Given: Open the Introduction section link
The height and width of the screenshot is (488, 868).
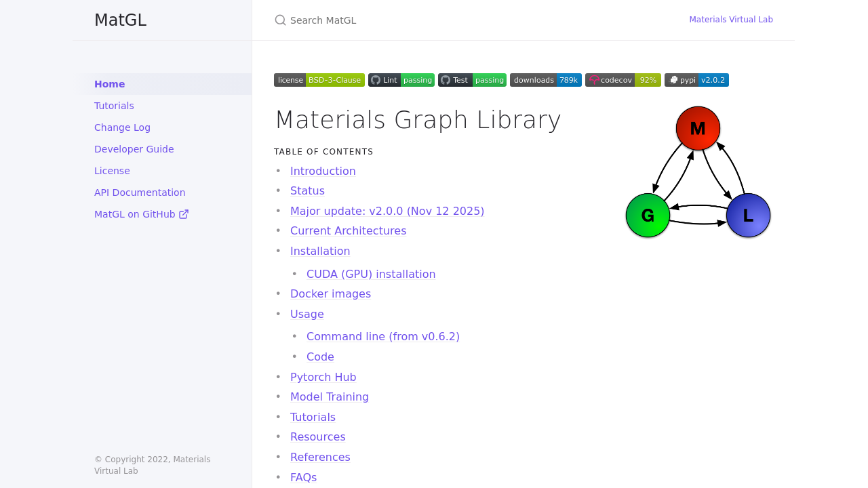Looking at the screenshot, I should point(323,171).
